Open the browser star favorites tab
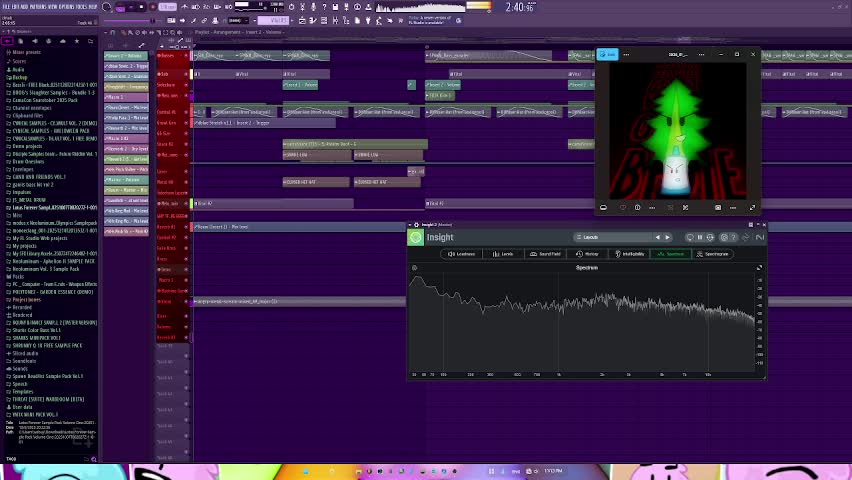This screenshot has width=852, height=480. (x=77, y=41)
